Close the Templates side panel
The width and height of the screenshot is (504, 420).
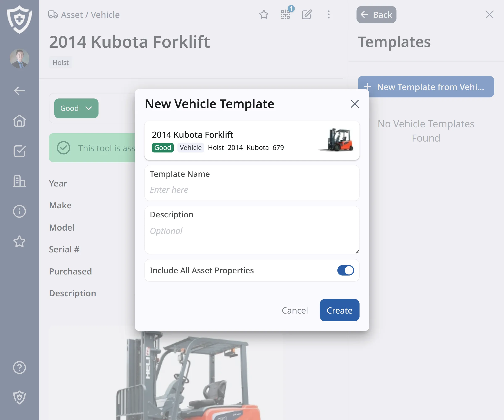click(489, 15)
